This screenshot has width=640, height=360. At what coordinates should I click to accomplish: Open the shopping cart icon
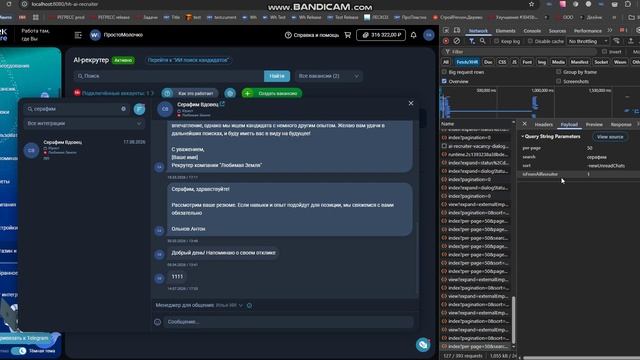(x=348, y=35)
